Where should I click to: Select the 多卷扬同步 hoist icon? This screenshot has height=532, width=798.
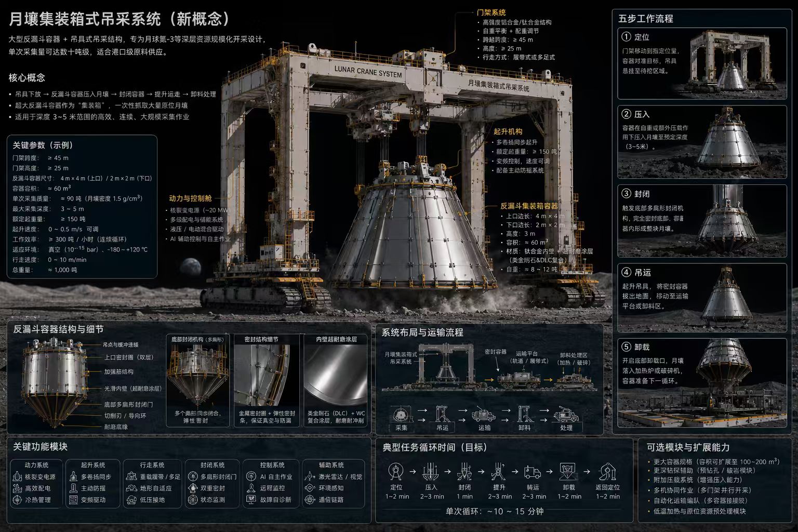(73, 476)
